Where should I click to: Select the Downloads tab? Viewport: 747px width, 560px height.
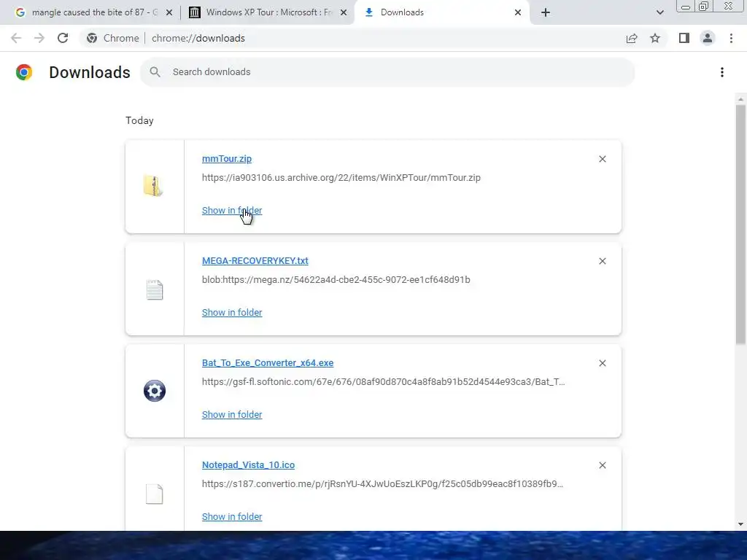coord(441,12)
